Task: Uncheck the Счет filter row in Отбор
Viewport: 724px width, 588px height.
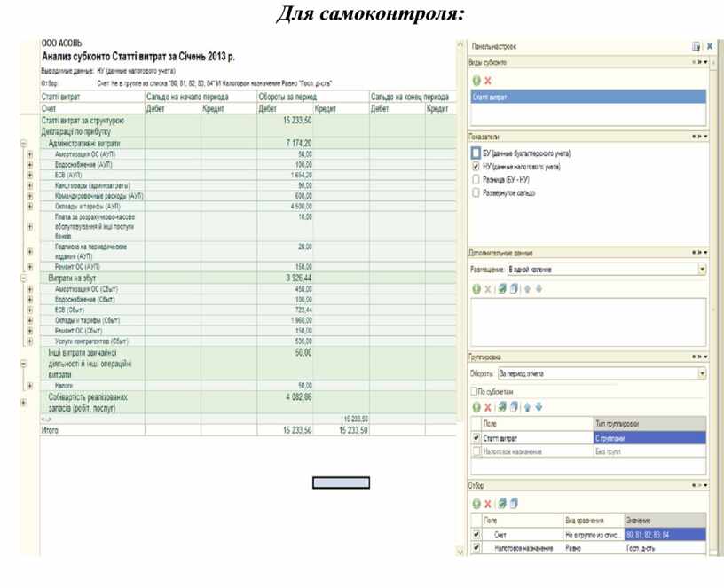Action: coord(476,535)
